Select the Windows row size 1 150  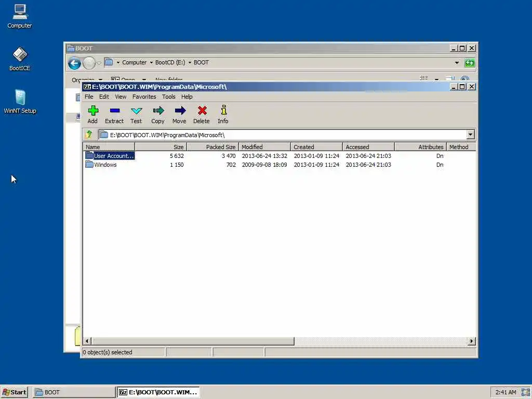[177, 165]
